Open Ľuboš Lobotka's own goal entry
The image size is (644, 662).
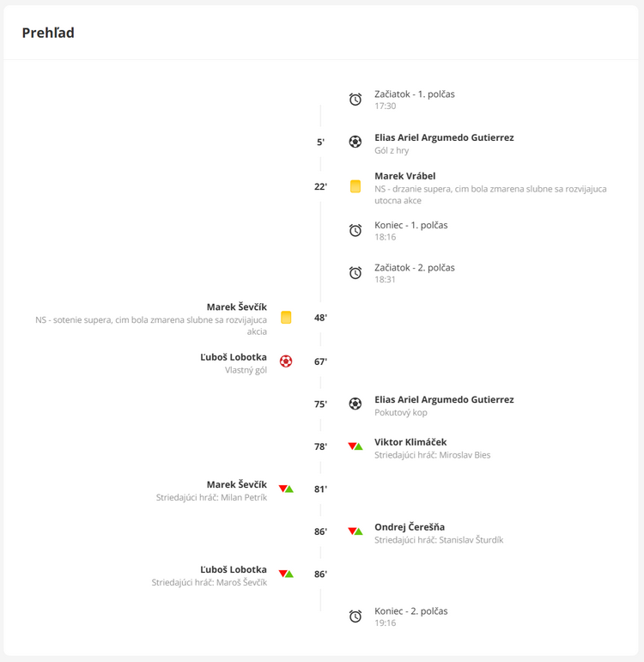click(233, 357)
